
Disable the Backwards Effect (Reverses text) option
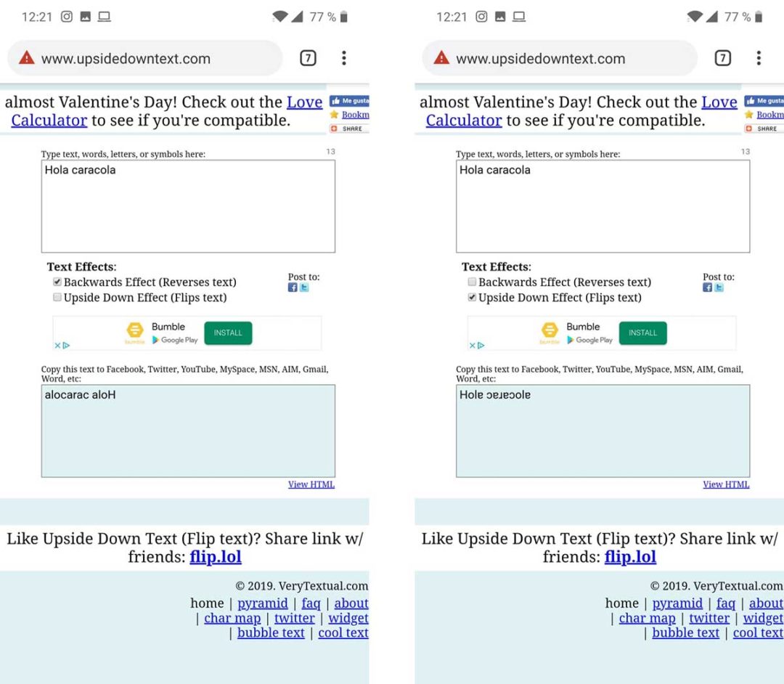coord(57,282)
